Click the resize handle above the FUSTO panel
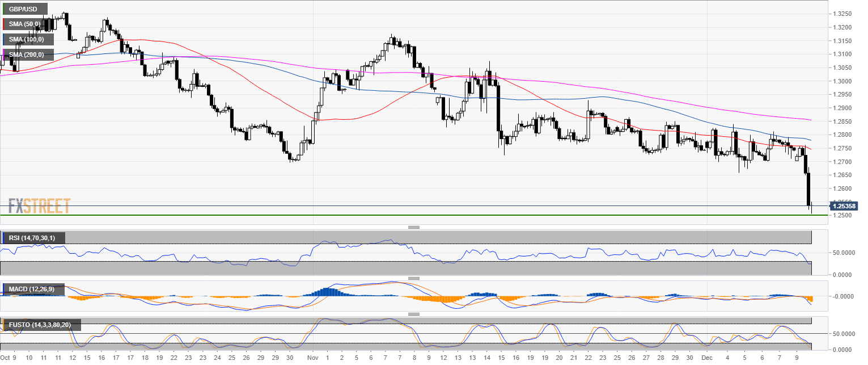The height and width of the screenshot is (365, 868). point(414,314)
